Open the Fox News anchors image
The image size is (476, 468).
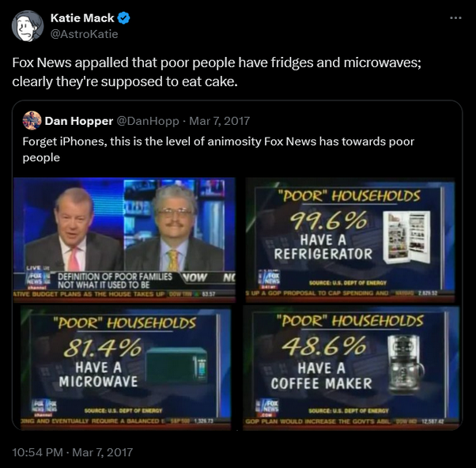(x=124, y=240)
